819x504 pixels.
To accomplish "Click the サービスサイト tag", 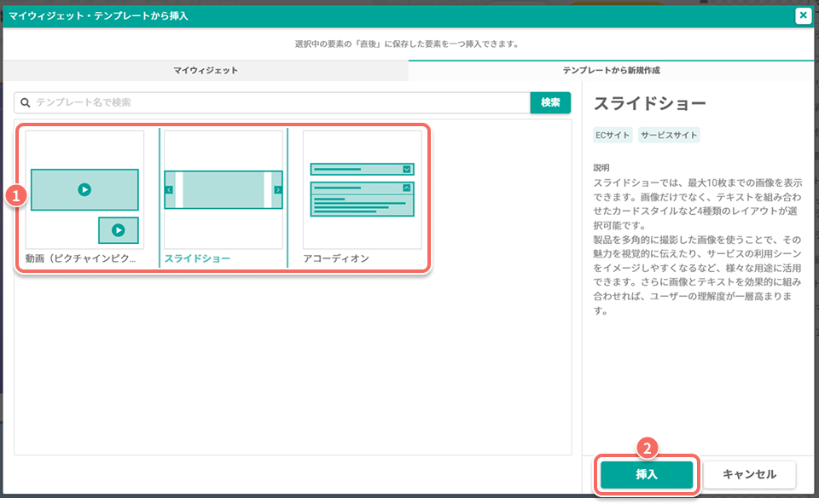I will (669, 136).
